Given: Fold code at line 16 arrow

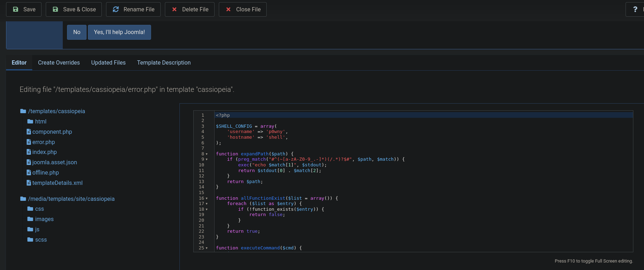Looking at the screenshot, I should tap(207, 198).
